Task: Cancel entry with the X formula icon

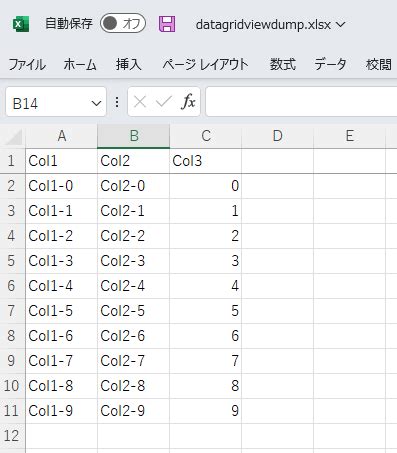Action: click(140, 101)
